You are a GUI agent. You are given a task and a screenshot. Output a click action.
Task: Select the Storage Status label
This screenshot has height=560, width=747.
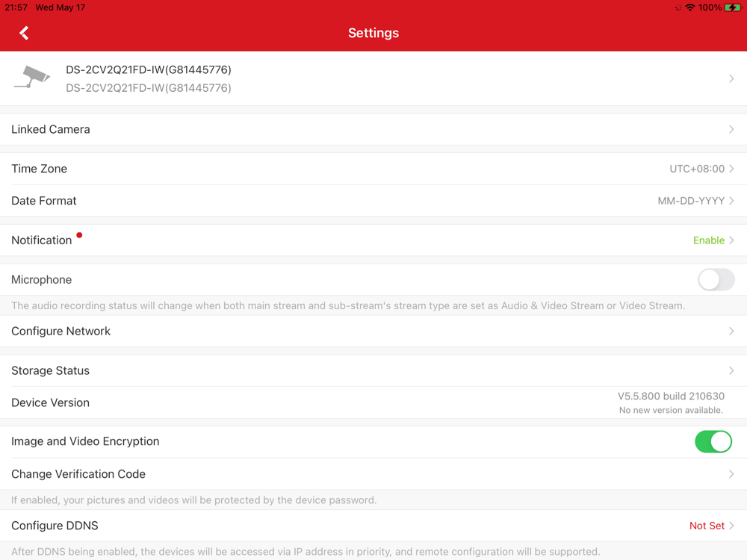51,370
